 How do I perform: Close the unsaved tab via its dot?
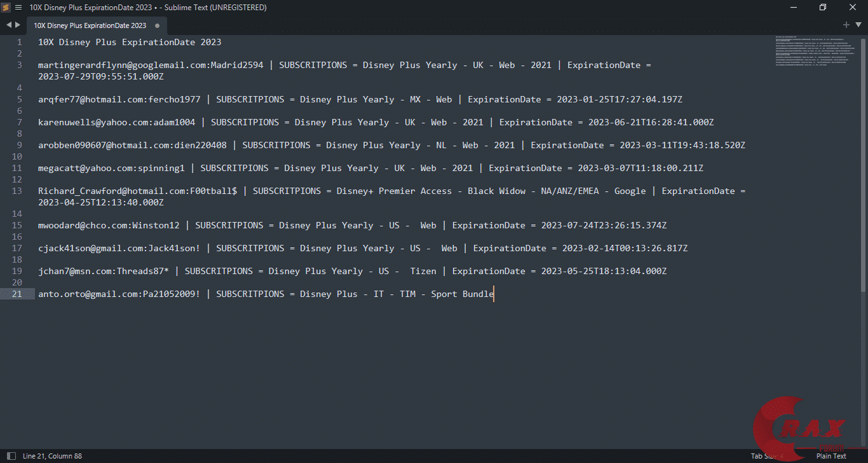click(156, 25)
